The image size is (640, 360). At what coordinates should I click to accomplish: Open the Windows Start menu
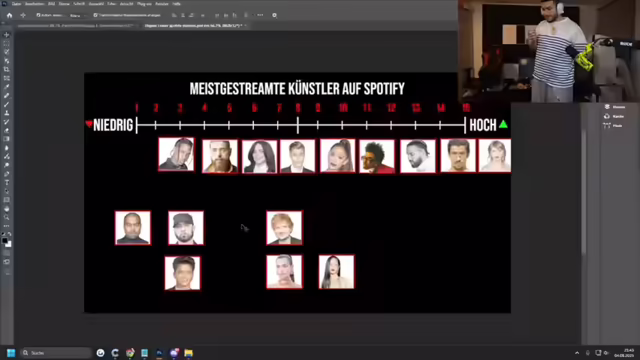tap(11, 353)
